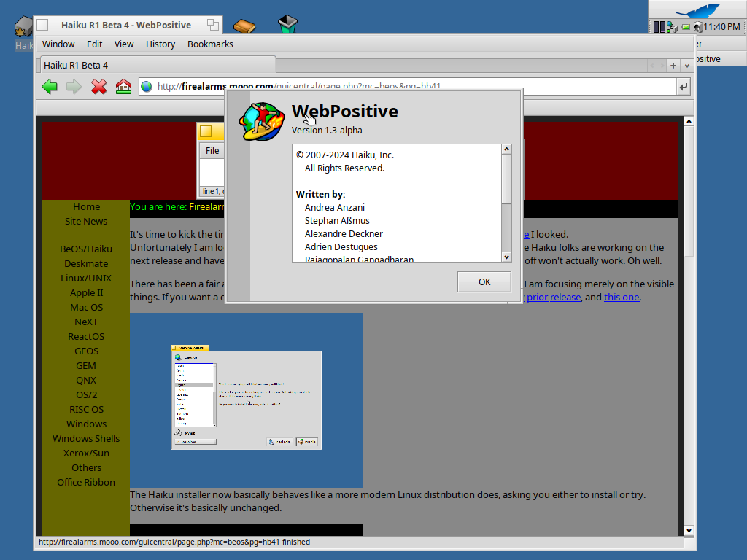This screenshot has height=560, width=747.
Task: Click the 11:40 PM clock
Action: 721,27
